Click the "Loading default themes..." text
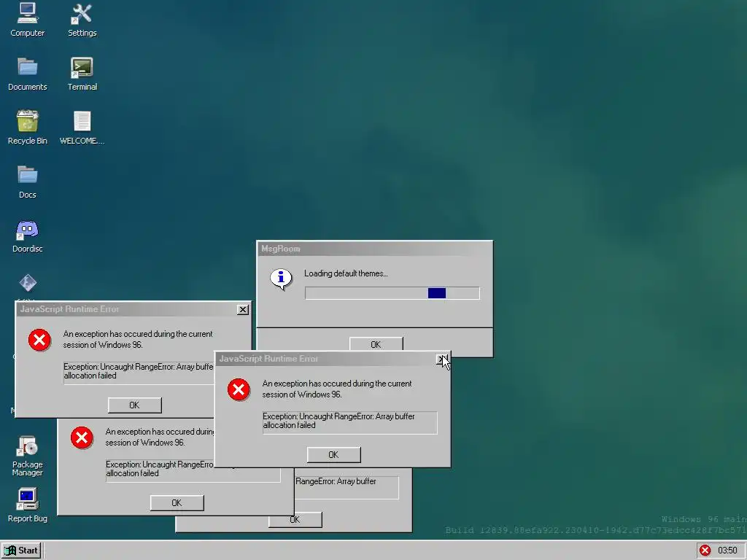Image resolution: width=747 pixels, height=560 pixels. click(x=346, y=273)
